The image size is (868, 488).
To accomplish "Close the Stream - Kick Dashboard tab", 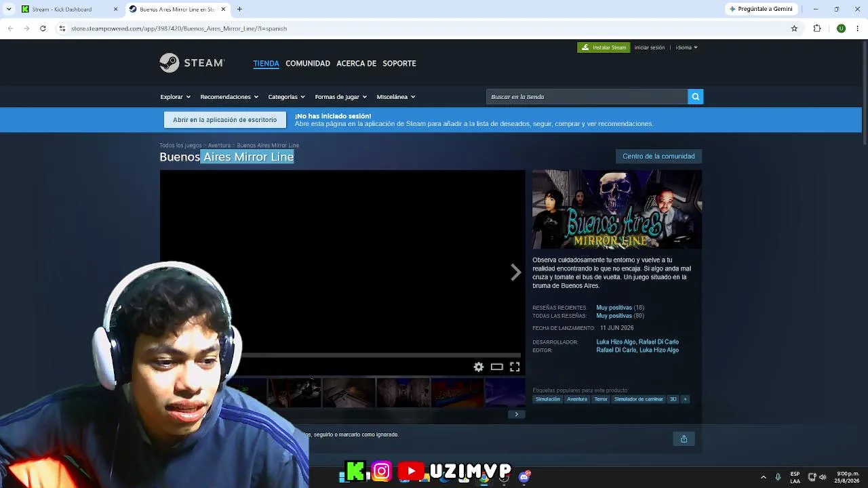I will click(115, 9).
